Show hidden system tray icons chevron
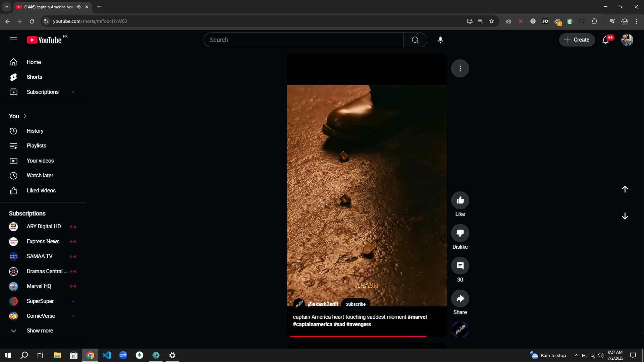This screenshot has height=362, width=644. point(576,355)
